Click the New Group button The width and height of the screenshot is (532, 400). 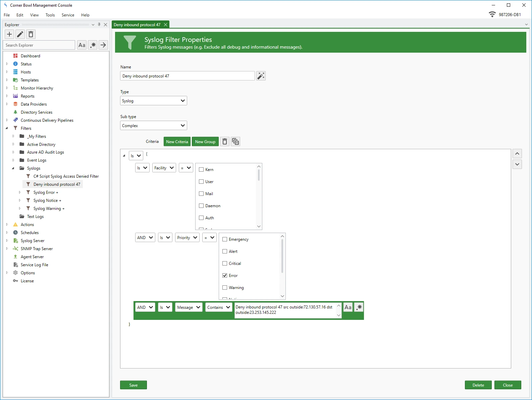(205, 142)
